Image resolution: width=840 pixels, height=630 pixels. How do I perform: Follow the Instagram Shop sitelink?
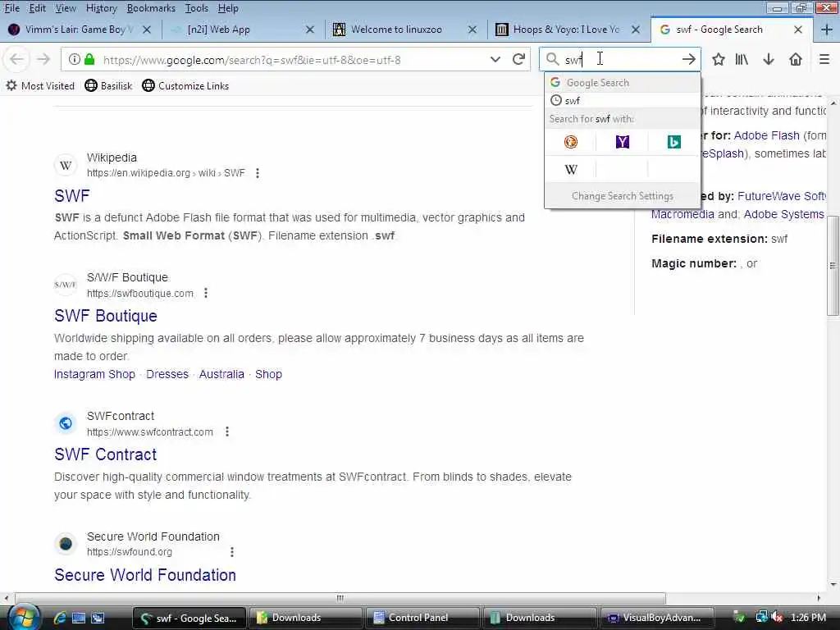click(94, 374)
